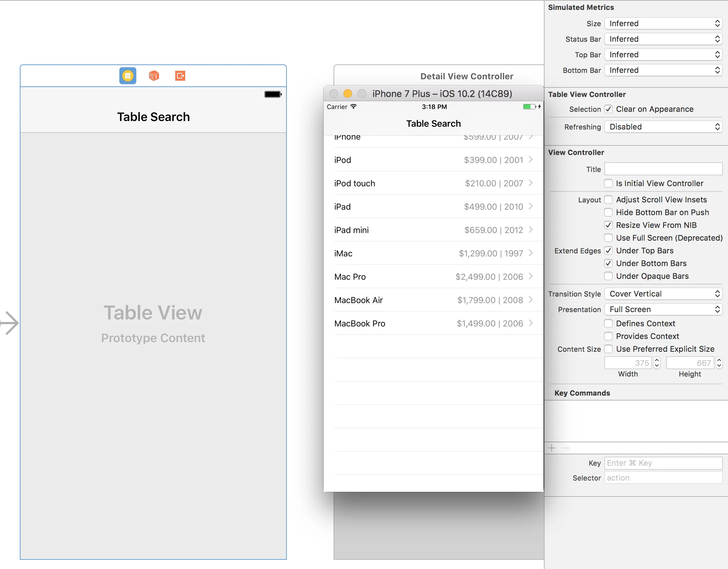Enable Is Initial View Controller checkbox
Viewport: 728px width, 569px height.
(608, 183)
